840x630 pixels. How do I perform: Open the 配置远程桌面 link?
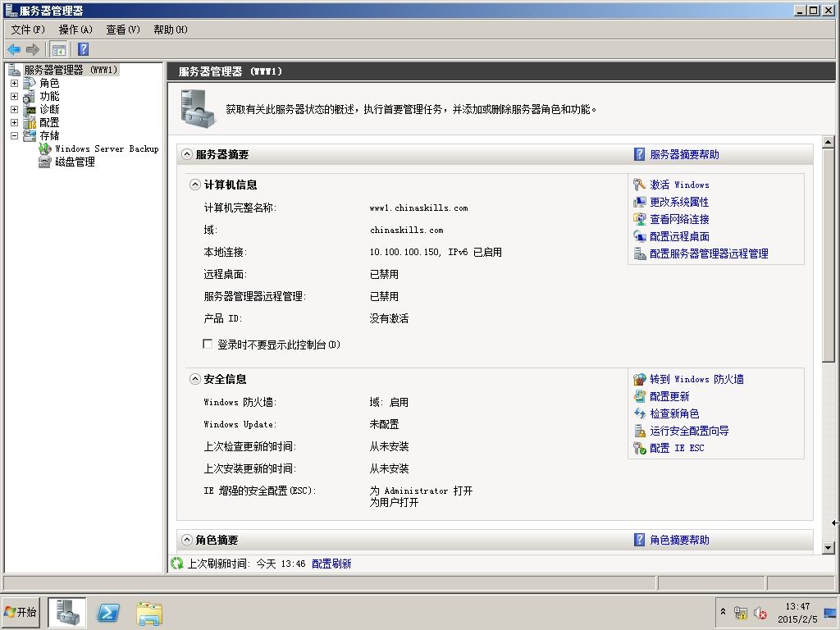pos(679,236)
